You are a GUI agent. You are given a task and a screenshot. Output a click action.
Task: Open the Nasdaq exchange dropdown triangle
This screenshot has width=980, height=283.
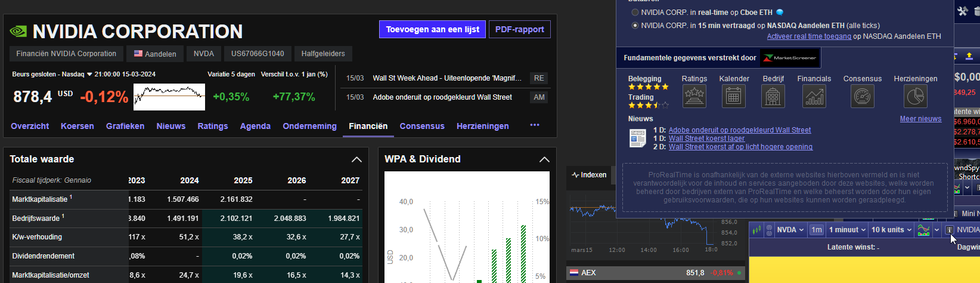coord(90,75)
